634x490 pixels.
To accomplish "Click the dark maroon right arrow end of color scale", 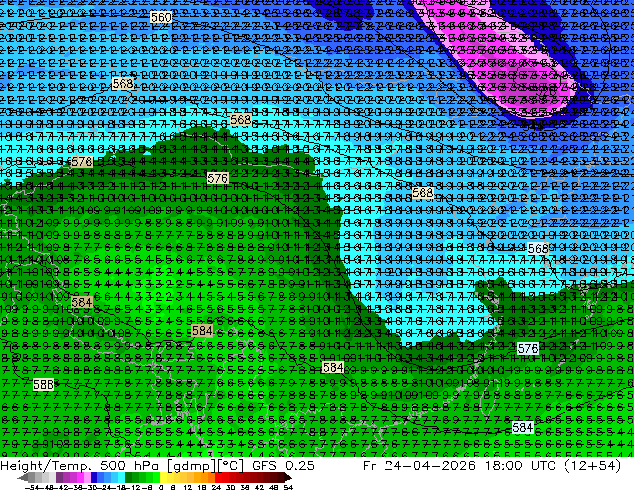I will [287, 477].
